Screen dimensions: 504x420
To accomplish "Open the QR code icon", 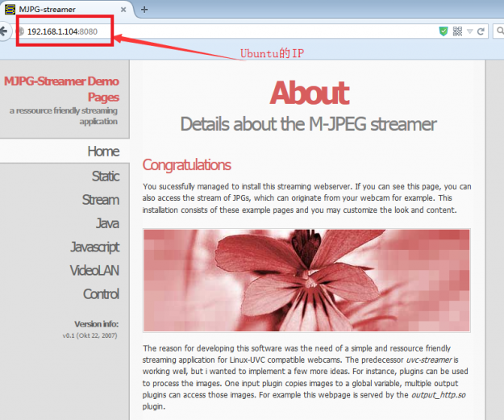I will (457, 31).
